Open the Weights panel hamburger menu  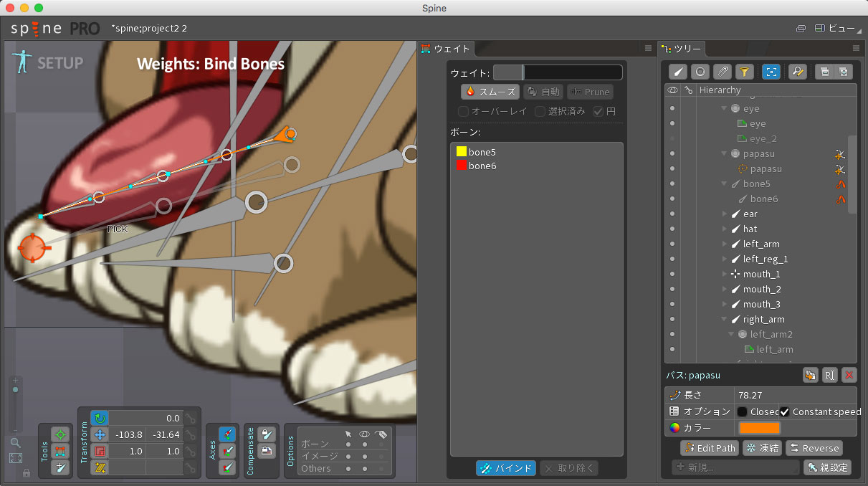648,49
